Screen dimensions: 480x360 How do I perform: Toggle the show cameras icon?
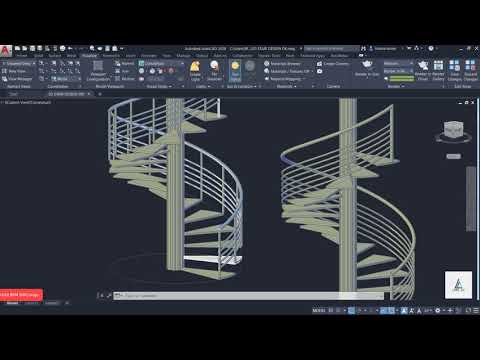click(320, 71)
